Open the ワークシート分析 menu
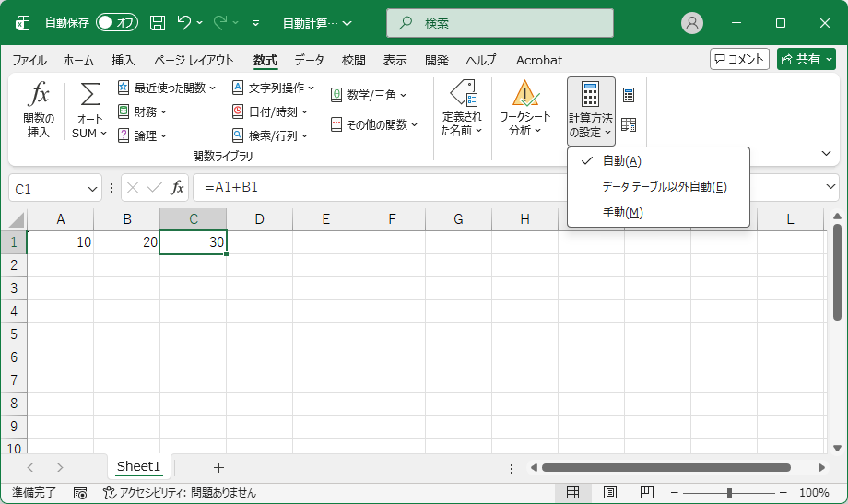This screenshot has height=504, width=848. (x=524, y=108)
